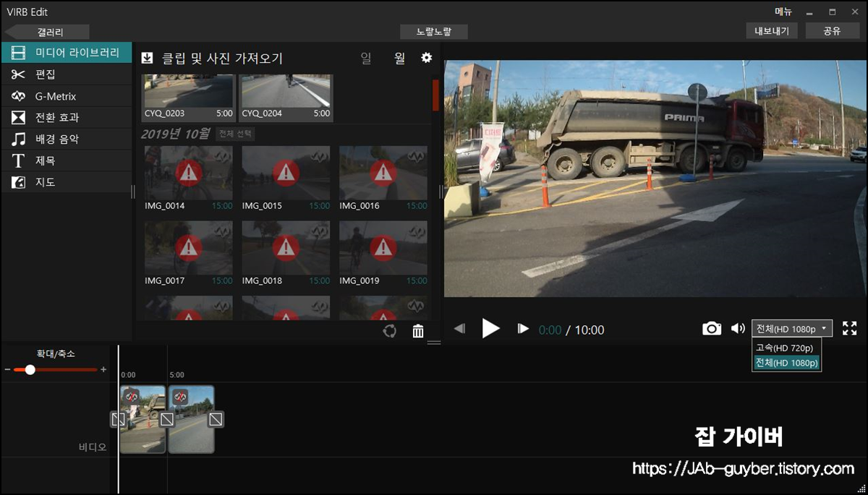Viewport: 868px width, 495px height.
Task: Choose 고속(HD 720p) preview quality
Action: tap(786, 348)
